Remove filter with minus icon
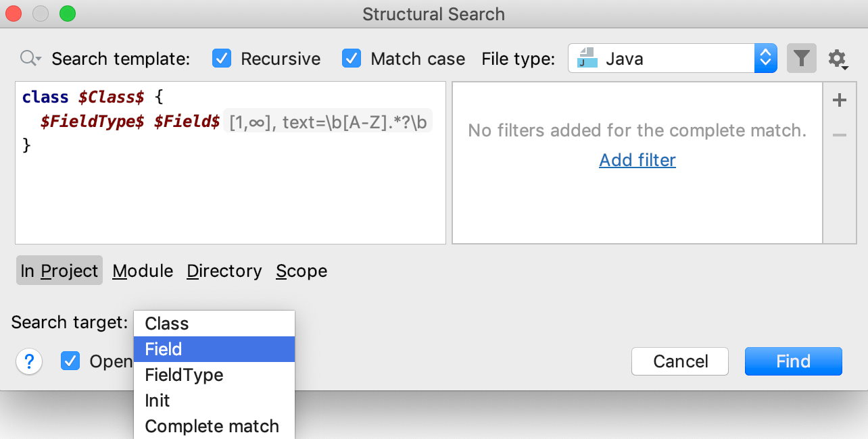Image resolution: width=868 pixels, height=439 pixels. [x=840, y=135]
